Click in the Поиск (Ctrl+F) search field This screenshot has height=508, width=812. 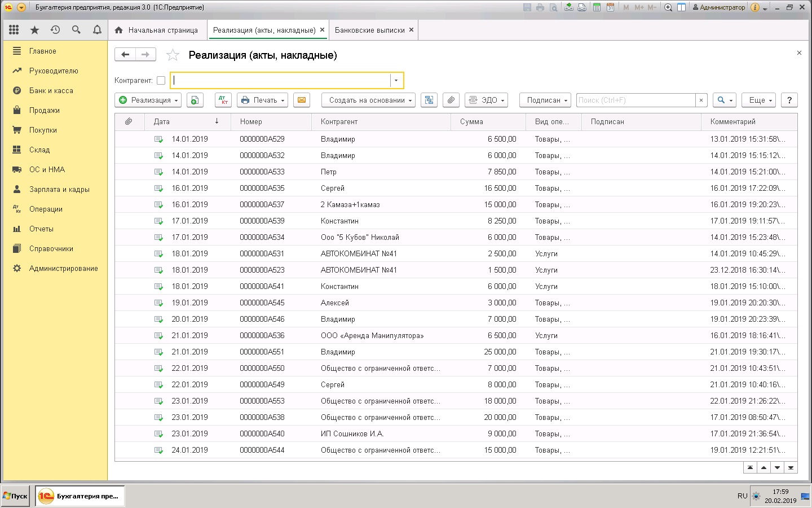[x=636, y=100]
